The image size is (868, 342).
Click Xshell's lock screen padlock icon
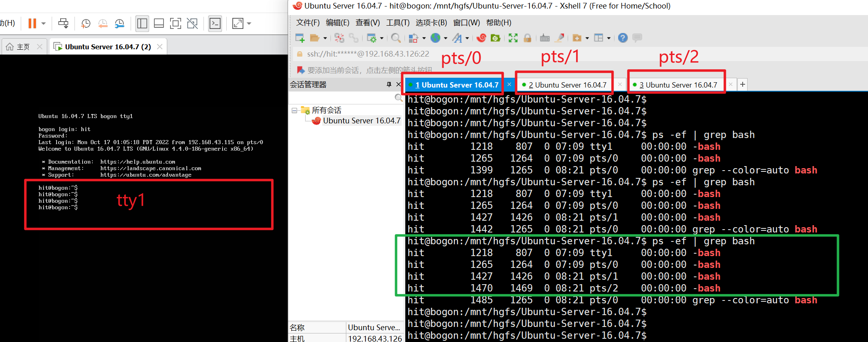pyautogui.click(x=527, y=38)
